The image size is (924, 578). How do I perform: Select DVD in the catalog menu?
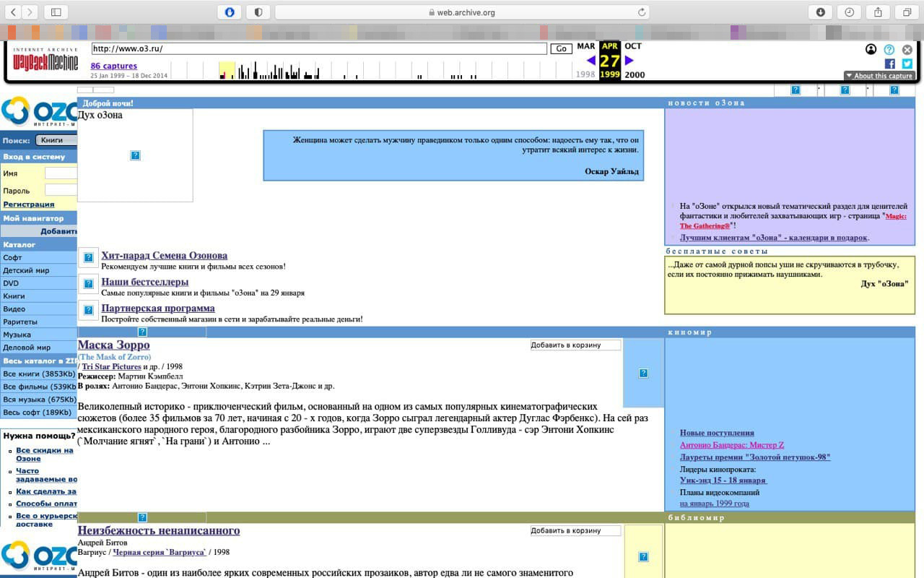(x=38, y=283)
